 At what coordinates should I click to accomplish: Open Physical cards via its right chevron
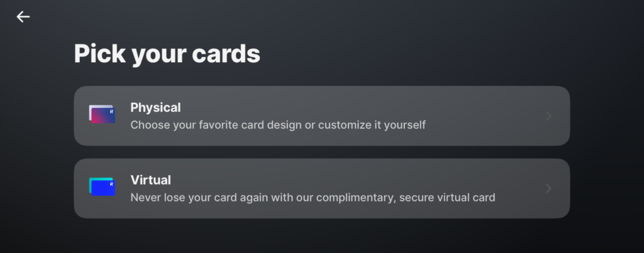[x=548, y=116]
